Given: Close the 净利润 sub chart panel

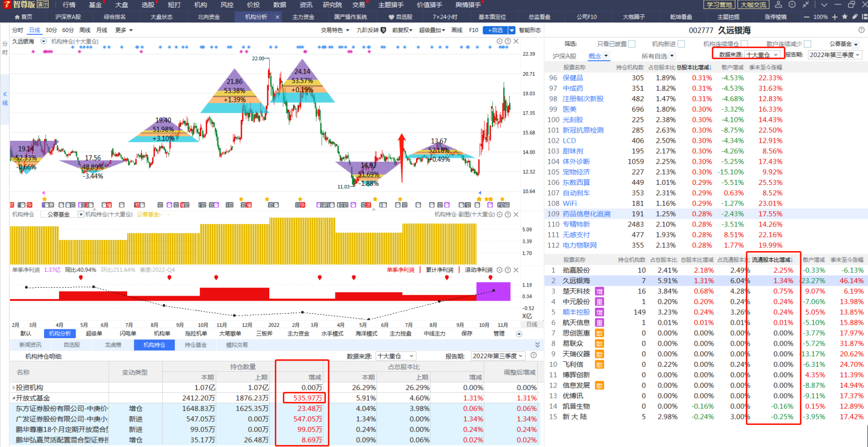Looking at the screenshot, I should coord(516,270).
